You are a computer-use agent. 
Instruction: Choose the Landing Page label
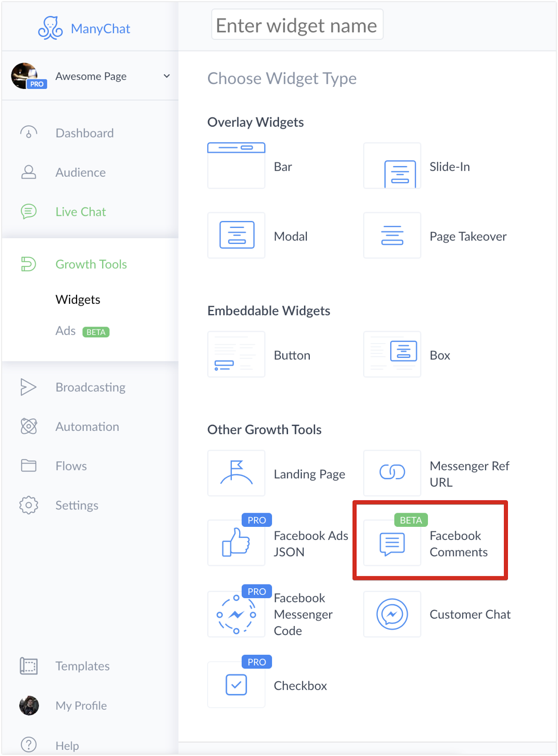pyautogui.click(x=310, y=474)
